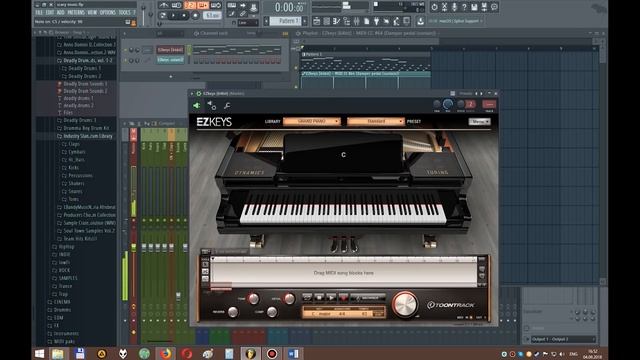Open Snares folder in browser

pyautogui.click(x=75, y=191)
